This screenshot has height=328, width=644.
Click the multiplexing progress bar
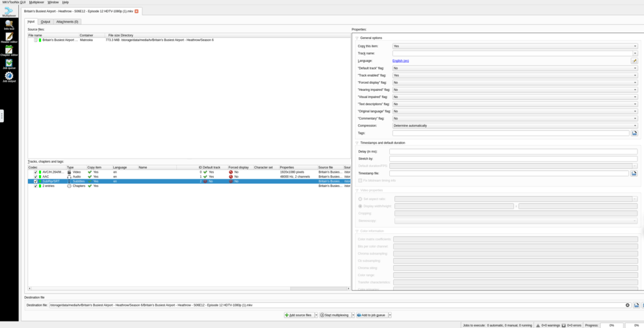point(612,325)
